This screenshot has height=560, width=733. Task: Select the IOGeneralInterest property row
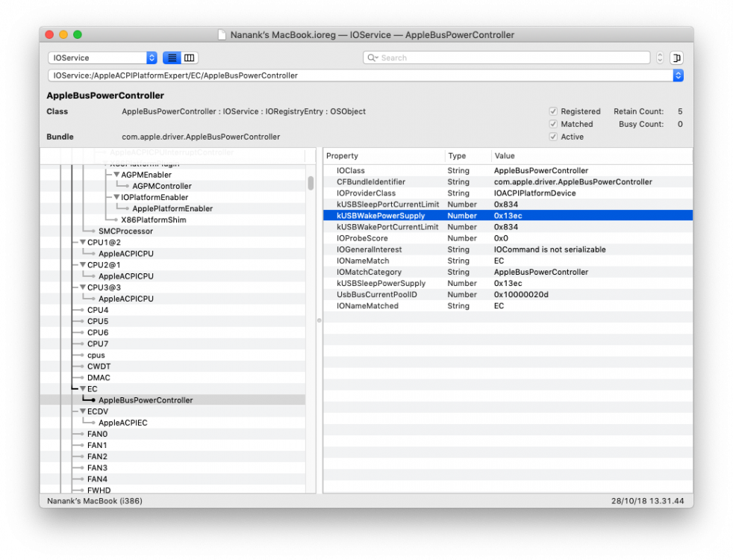[x=508, y=249]
